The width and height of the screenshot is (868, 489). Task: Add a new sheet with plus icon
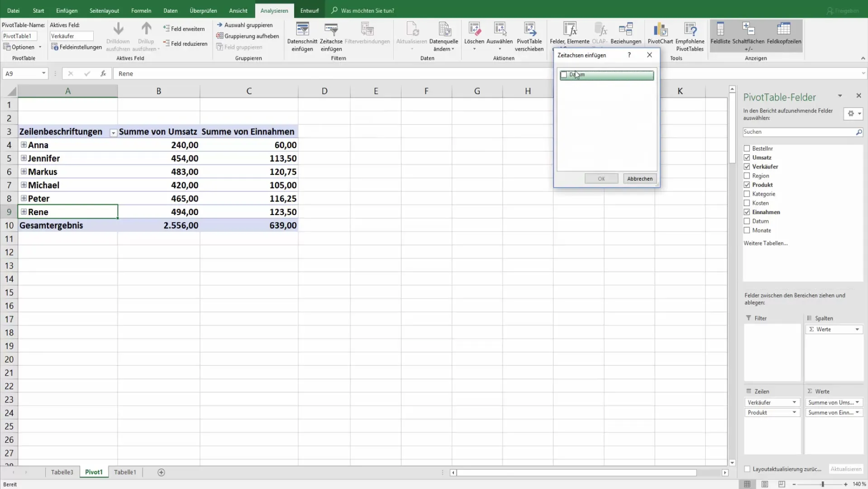[x=161, y=472]
